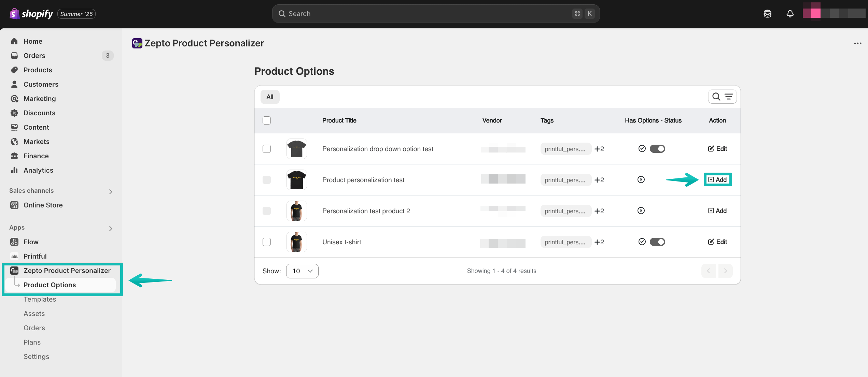This screenshot has width=868, height=377.
Task: Click the Online Store storefront icon
Action: (14, 205)
